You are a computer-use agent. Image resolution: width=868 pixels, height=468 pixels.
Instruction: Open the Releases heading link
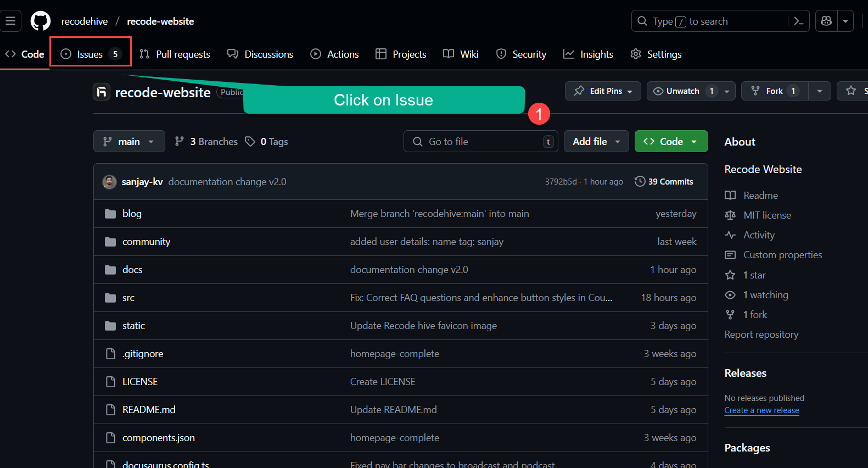click(745, 373)
